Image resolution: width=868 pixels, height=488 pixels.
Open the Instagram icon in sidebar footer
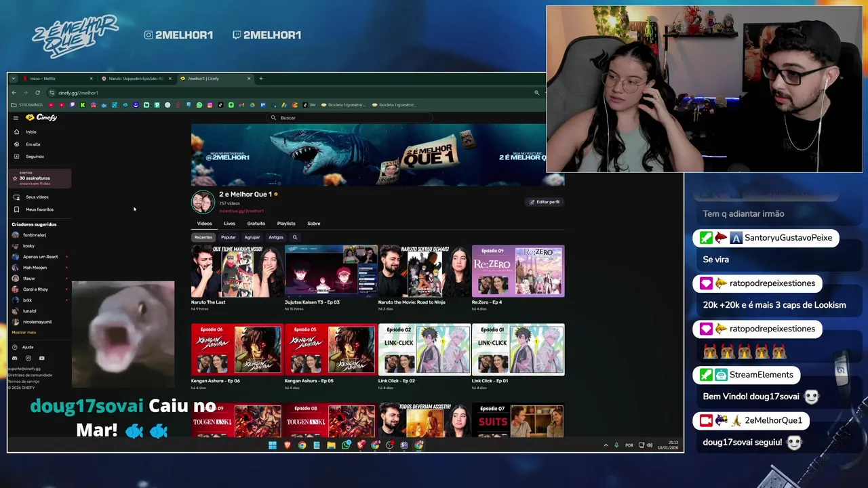(x=28, y=359)
